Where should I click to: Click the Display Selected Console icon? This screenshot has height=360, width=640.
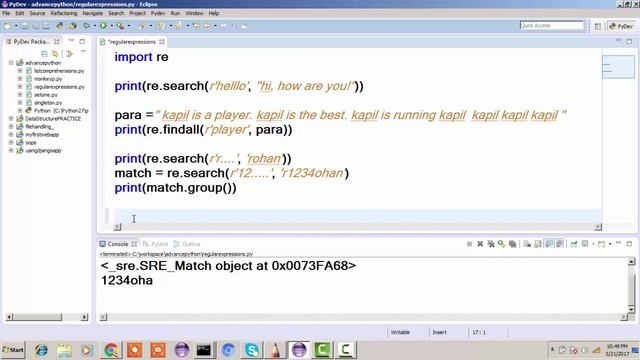click(585, 244)
